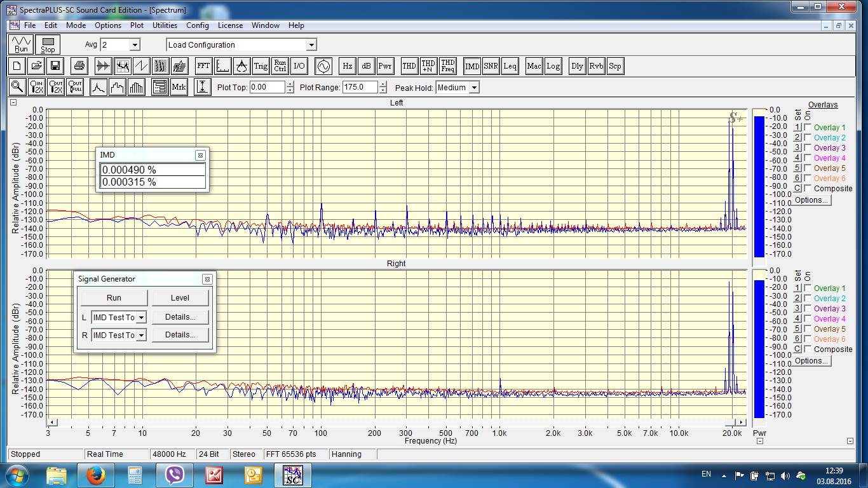Enable Overlay 1 checkbox in Left plot
The width and height of the screenshot is (868, 488).
coord(808,128)
